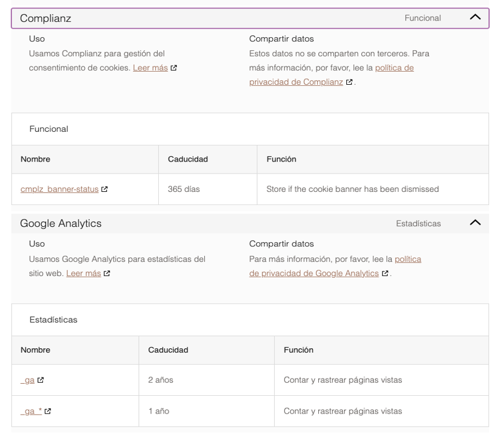Click the Funcional label in Complianz header
The image size is (504, 433).
point(423,18)
